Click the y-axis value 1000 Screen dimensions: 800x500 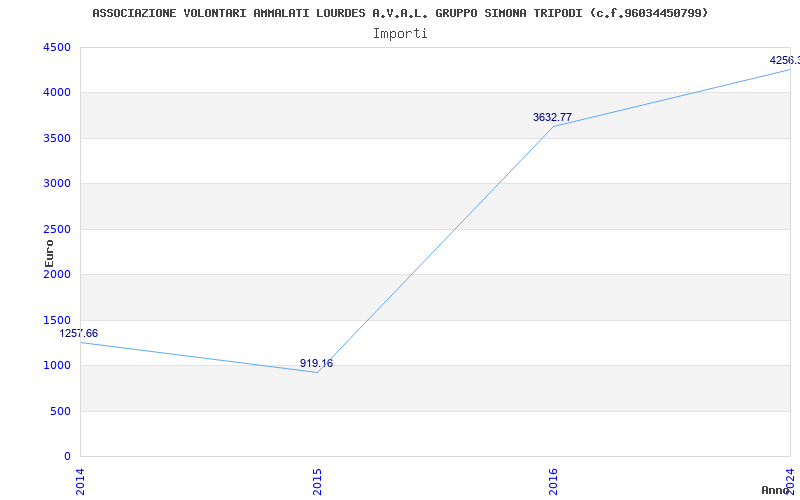coord(57,366)
